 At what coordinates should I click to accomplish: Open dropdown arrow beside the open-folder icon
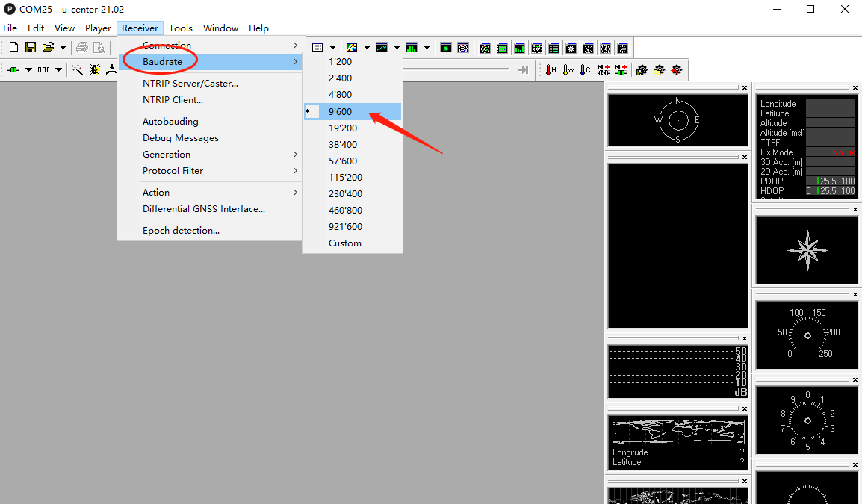click(x=63, y=47)
